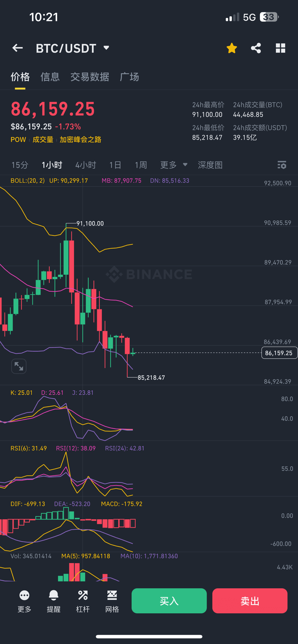Tap the DEA: -523.20 label
This screenshot has width=298, height=644.
pyautogui.click(x=72, y=504)
